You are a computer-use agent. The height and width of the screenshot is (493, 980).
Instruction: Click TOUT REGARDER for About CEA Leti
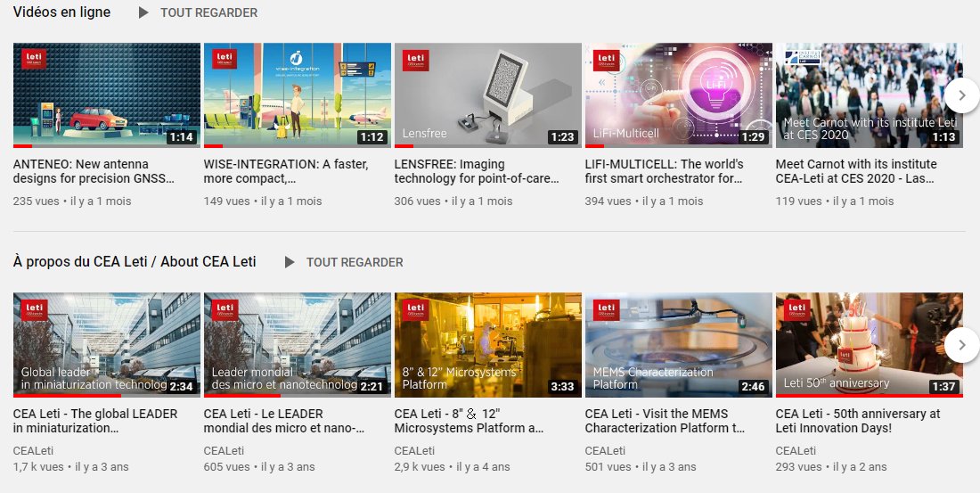pyautogui.click(x=355, y=262)
